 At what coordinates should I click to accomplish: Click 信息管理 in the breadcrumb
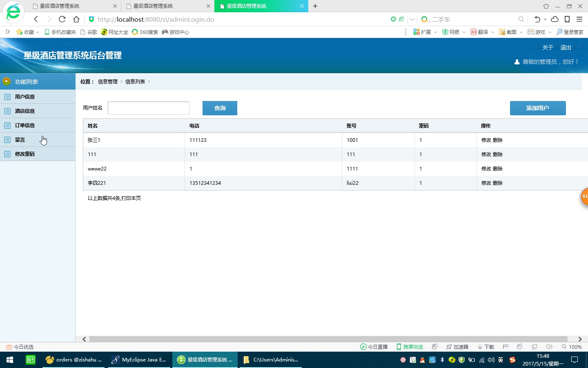click(108, 81)
